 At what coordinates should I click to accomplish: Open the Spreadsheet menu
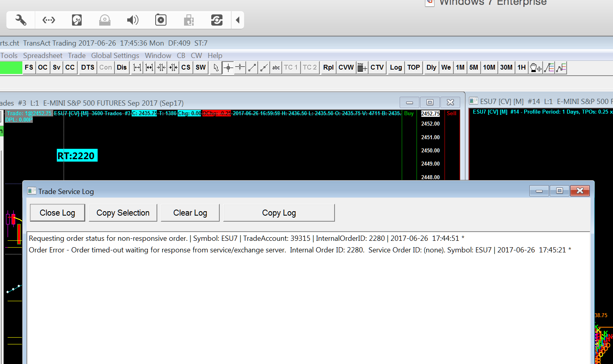(x=43, y=56)
